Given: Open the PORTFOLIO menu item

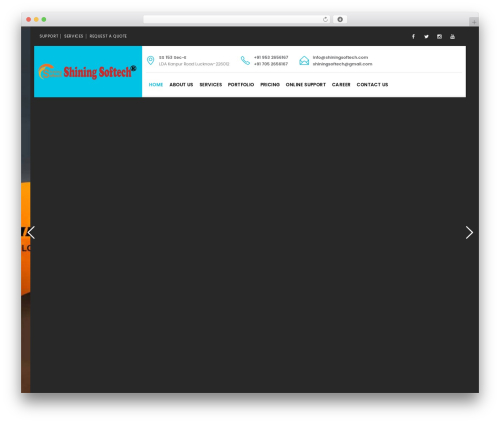Looking at the screenshot, I should (241, 85).
